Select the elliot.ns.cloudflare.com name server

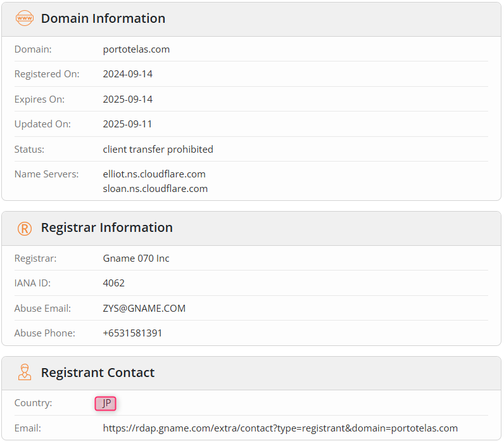(x=154, y=174)
